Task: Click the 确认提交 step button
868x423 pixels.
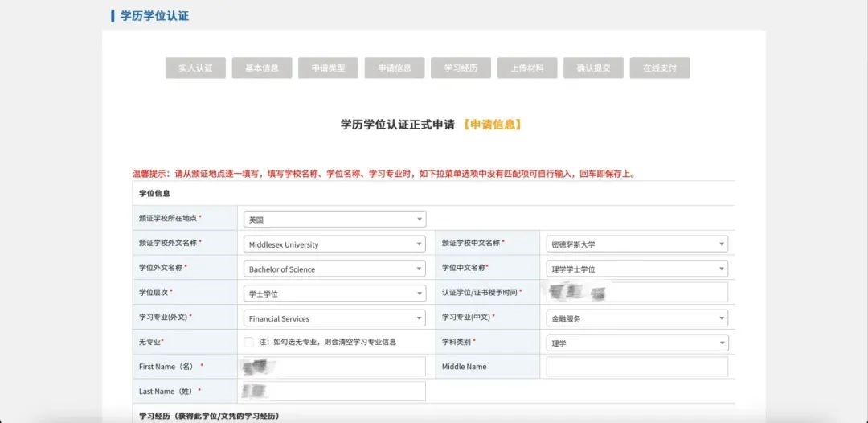Action: (593, 68)
